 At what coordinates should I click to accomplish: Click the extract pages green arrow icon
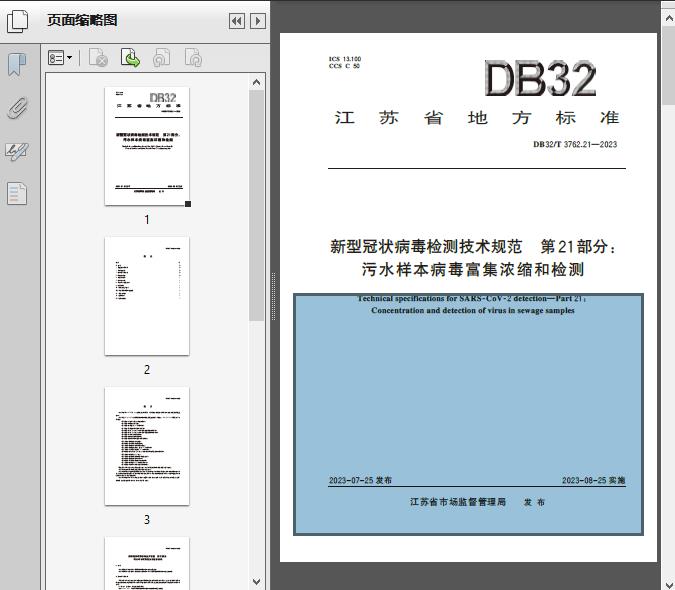[130, 58]
